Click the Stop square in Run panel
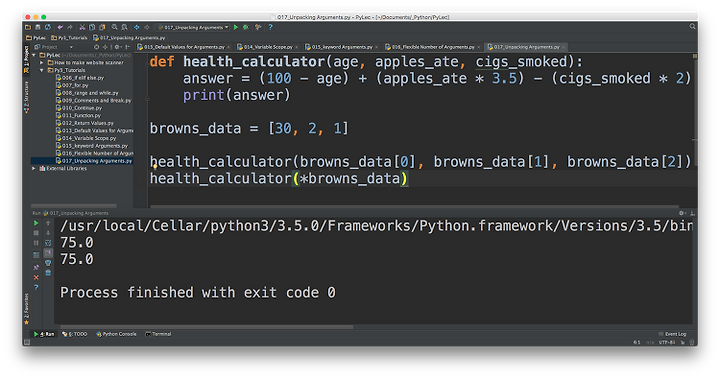 point(36,233)
